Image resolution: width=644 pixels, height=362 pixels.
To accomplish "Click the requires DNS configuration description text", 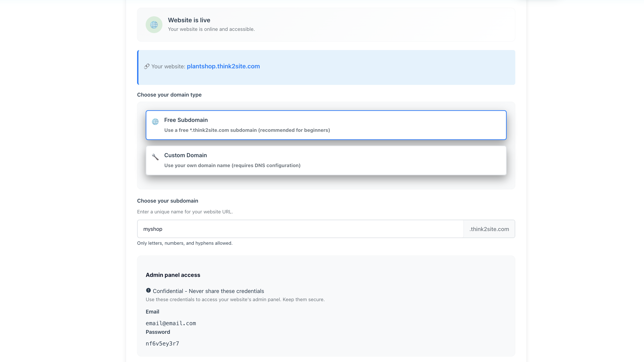I will pyautogui.click(x=266, y=166).
